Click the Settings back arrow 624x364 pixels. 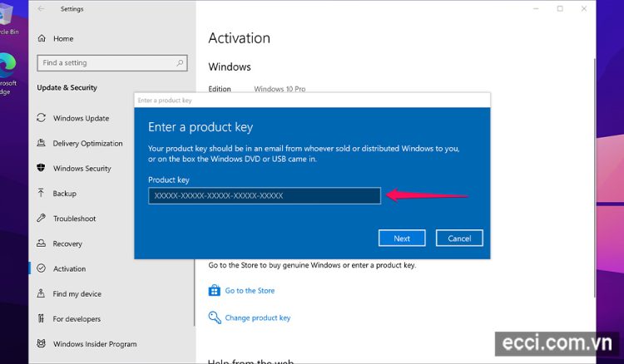point(41,8)
